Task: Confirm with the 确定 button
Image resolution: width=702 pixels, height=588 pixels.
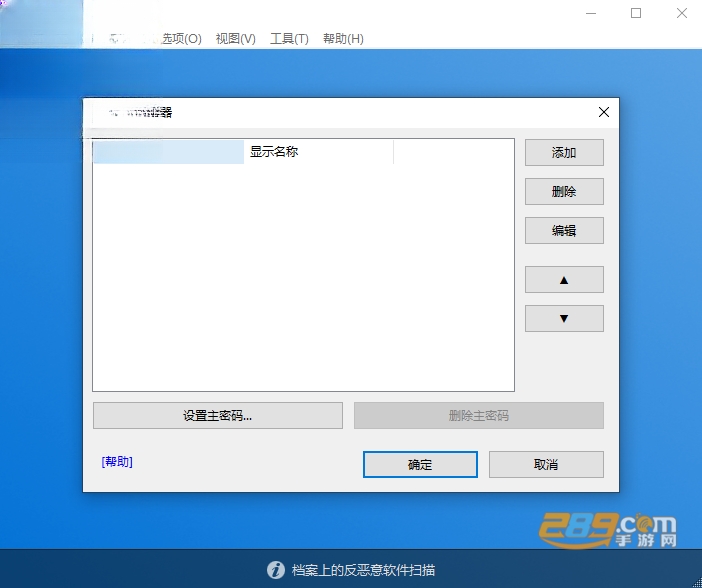Action: coord(420,464)
